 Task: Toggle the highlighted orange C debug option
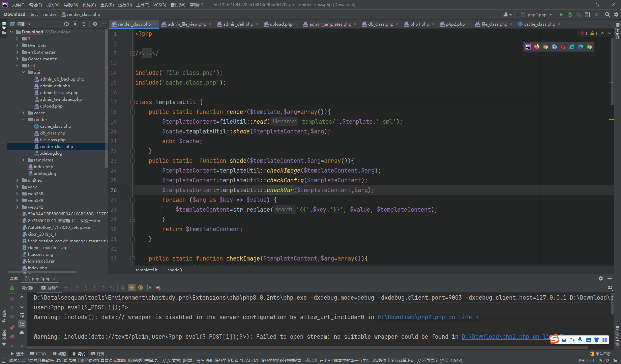[x=132, y=287]
